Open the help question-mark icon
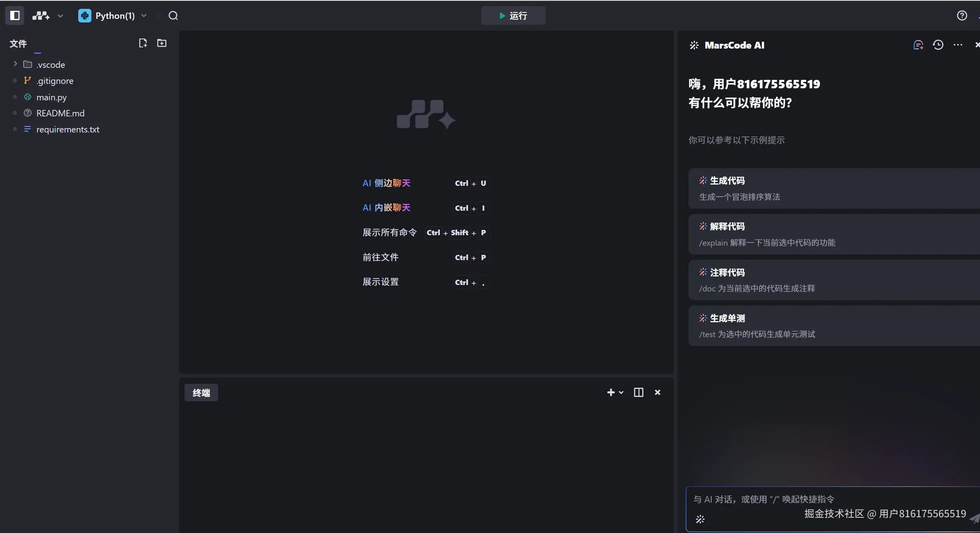This screenshot has height=533, width=980. (962, 16)
